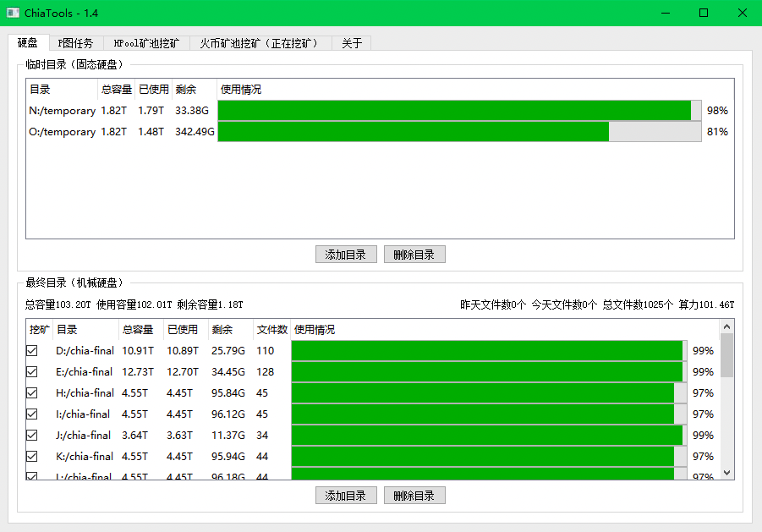Open the HPool矿池挖矿 tab
Screen dimensions: 762x532
[146, 43]
